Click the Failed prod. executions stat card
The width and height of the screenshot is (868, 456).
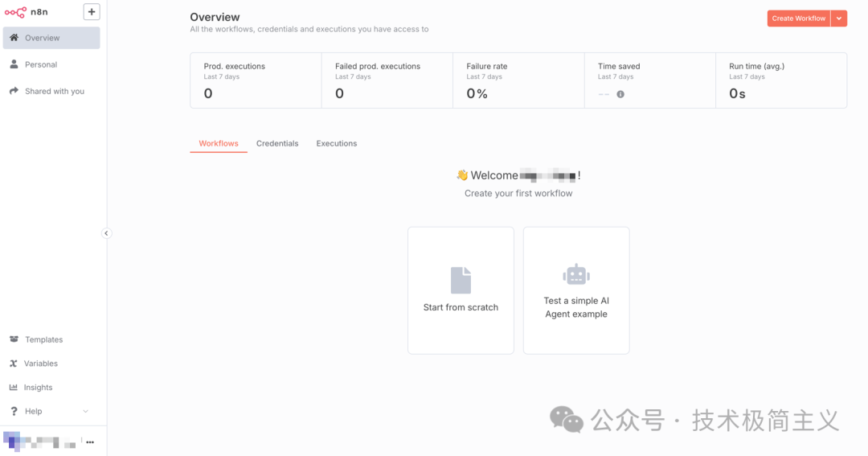pos(387,80)
